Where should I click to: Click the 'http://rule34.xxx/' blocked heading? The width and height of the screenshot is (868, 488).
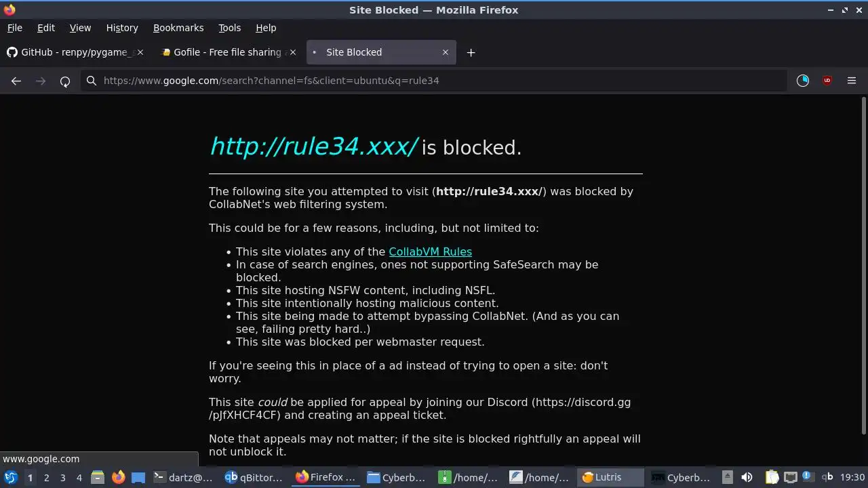tap(314, 146)
